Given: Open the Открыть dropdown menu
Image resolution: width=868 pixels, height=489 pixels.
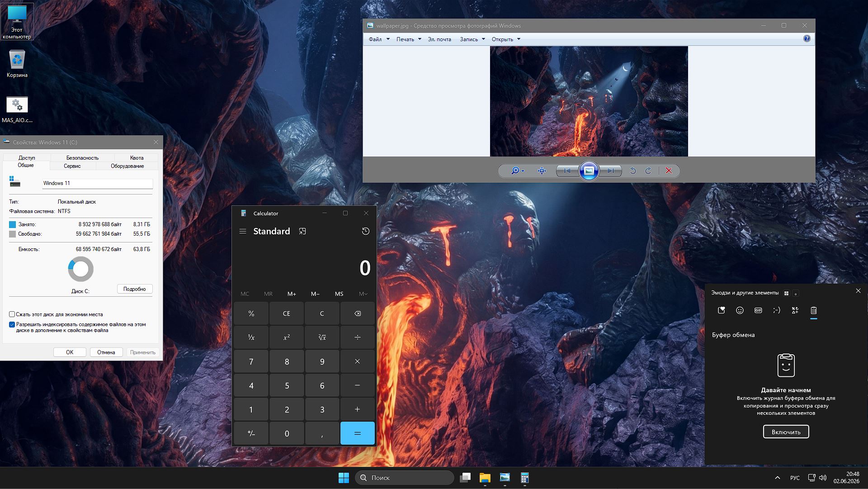Looking at the screenshot, I should pos(506,39).
